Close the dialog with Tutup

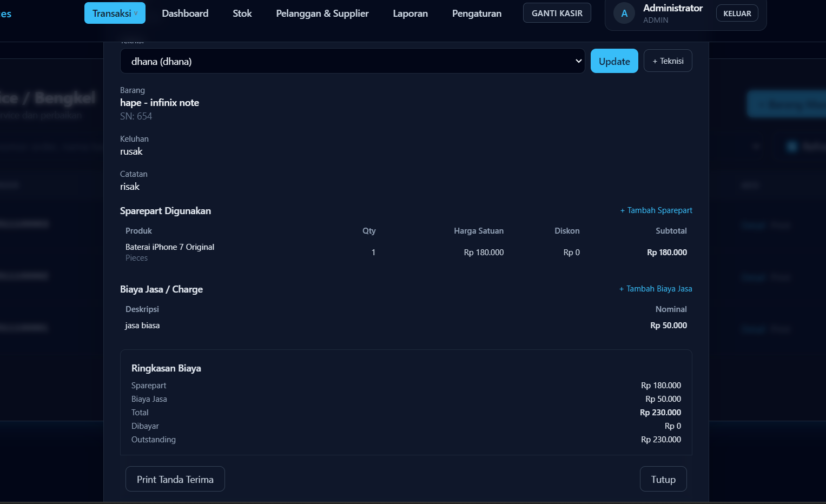663,479
